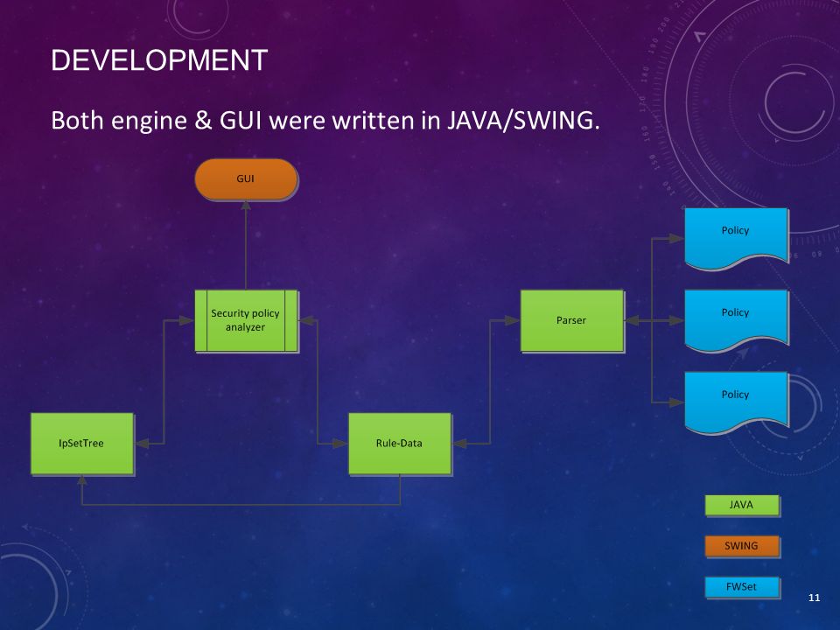The width and height of the screenshot is (840, 630).
Task: Click the slide number 11
Action: tap(815, 598)
